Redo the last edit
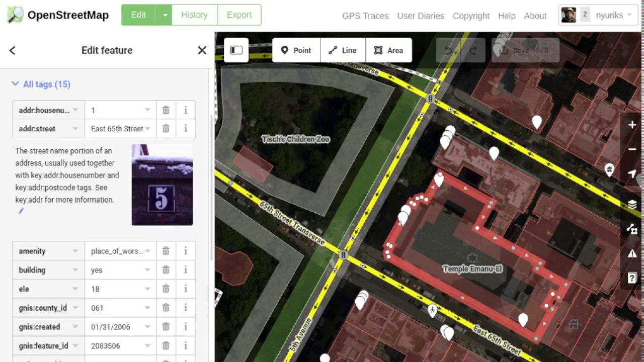 tap(473, 50)
